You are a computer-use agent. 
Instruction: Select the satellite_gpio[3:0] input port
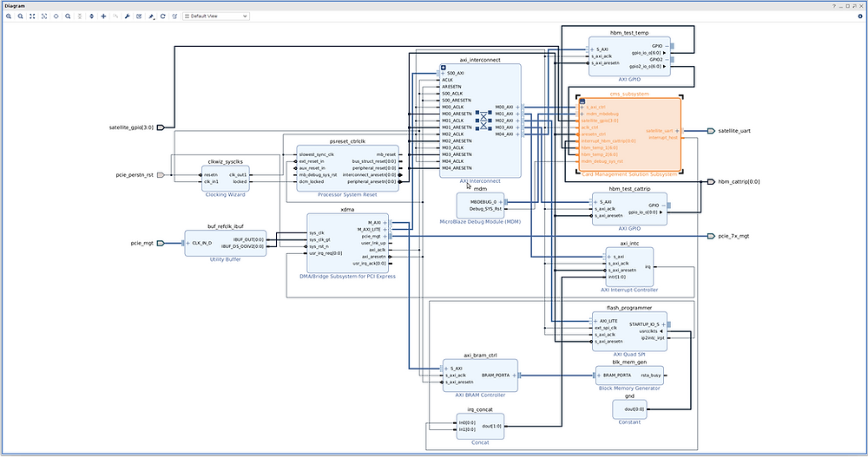(161, 127)
